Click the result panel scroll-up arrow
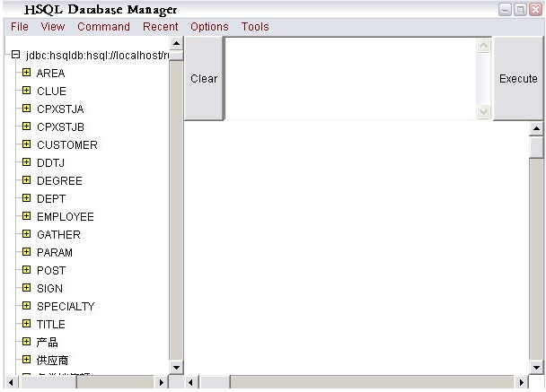The width and height of the screenshot is (546, 392). [536, 128]
